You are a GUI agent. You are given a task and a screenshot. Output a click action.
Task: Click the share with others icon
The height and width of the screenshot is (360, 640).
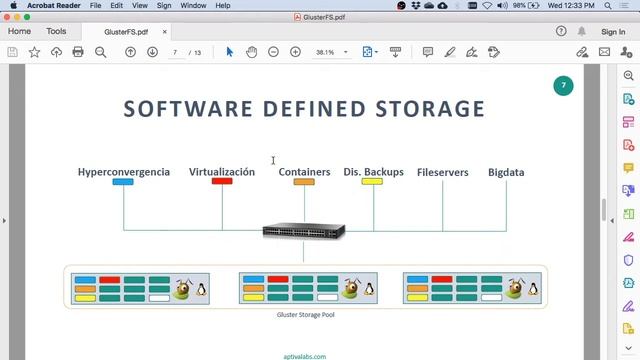(626, 52)
